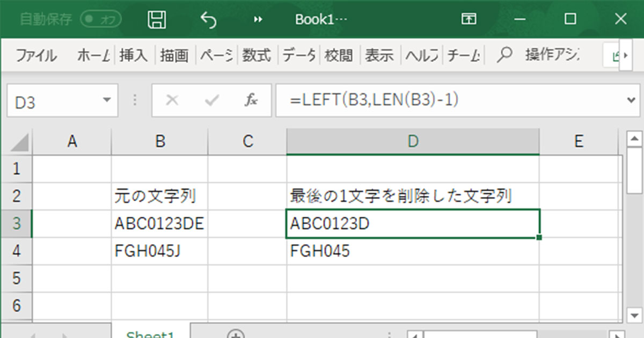Image resolution: width=644 pixels, height=338 pixels.
Task: Click the vertical scrollbar thumb
Action: coord(634,172)
